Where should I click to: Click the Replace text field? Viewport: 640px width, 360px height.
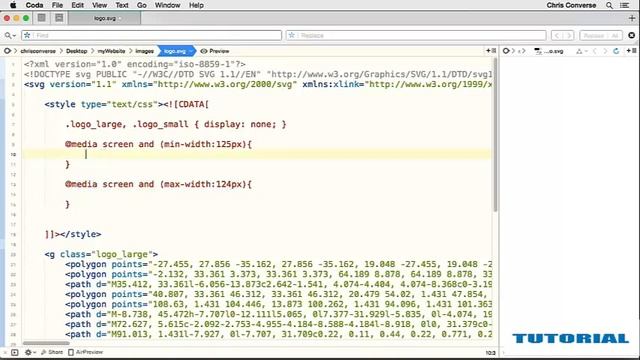(416, 36)
